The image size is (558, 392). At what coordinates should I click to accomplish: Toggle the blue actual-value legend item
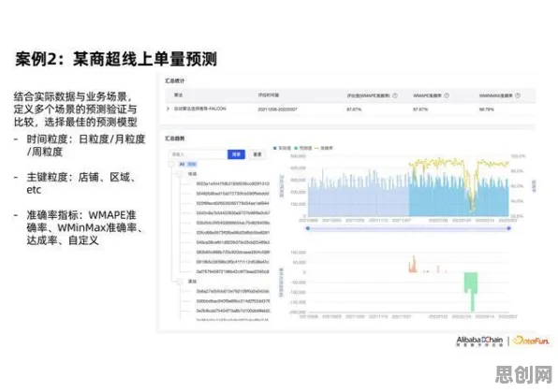pos(282,148)
